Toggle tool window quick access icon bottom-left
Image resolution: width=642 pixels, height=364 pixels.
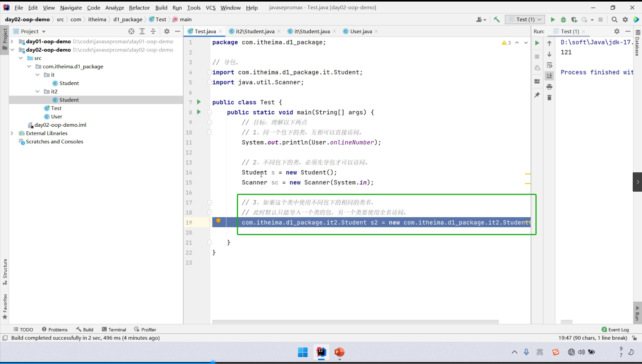pyautogui.click(x=5, y=338)
